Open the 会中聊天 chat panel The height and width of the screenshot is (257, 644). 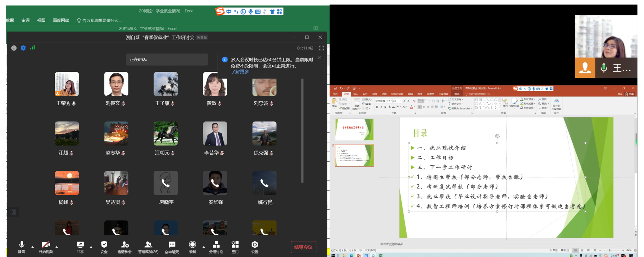[x=172, y=247]
